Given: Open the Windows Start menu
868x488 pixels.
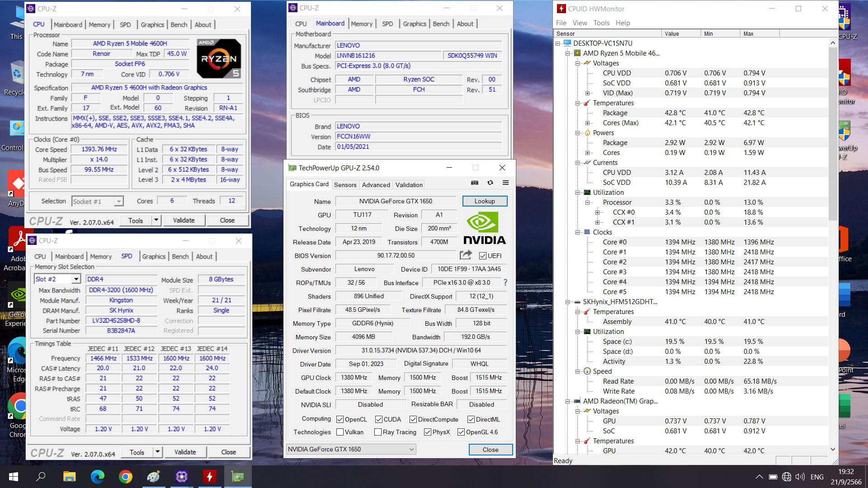Looking at the screenshot, I should pos(14,477).
